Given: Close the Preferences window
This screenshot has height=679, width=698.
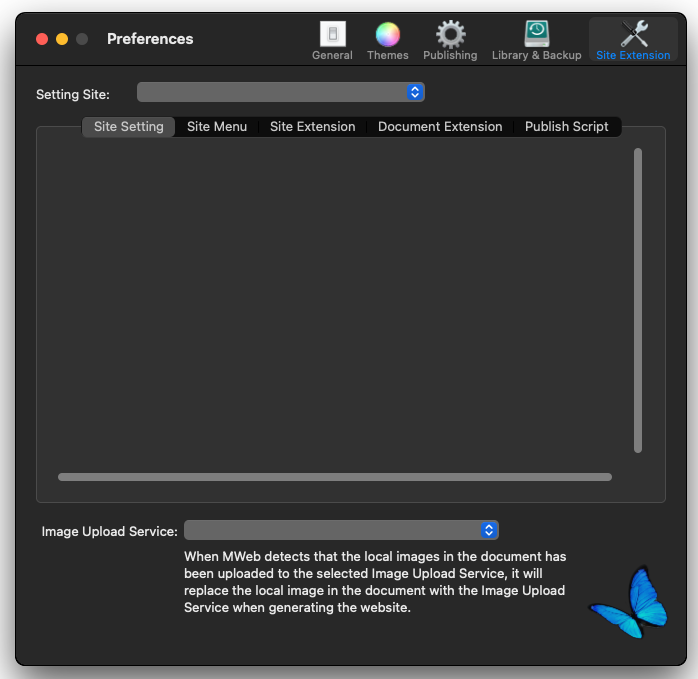Looking at the screenshot, I should 42,39.
